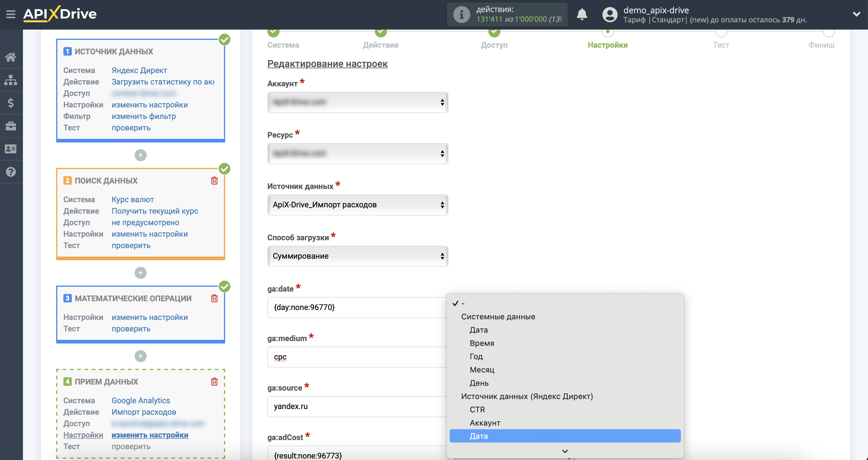Click green check on Источник данных block
Screen dimensions: 868x460
[x=225, y=40]
